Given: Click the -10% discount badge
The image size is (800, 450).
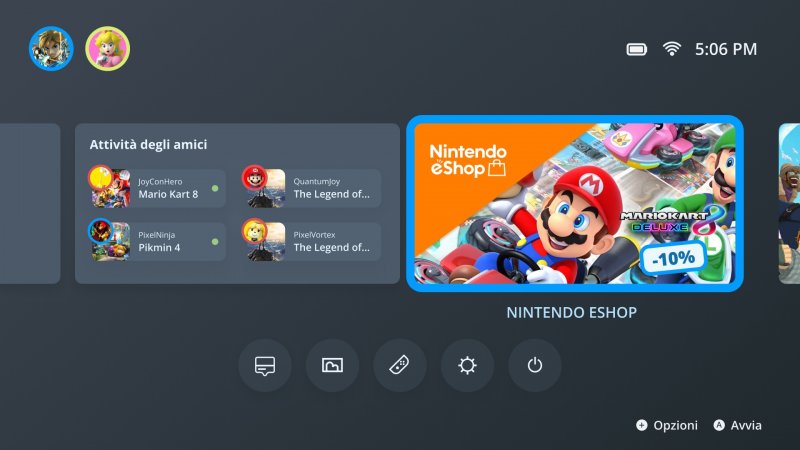Looking at the screenshot, I should [673, 258].
